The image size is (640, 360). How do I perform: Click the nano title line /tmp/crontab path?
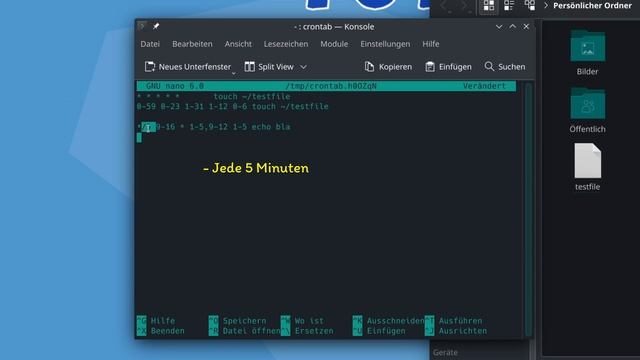(x=331, y=86)
